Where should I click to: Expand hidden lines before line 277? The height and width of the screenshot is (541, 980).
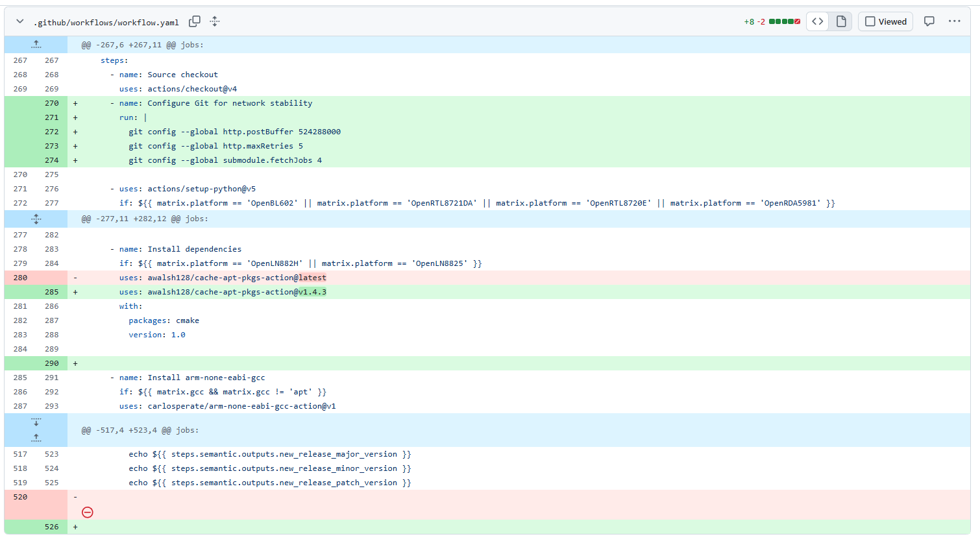click(x=36, y=219)
